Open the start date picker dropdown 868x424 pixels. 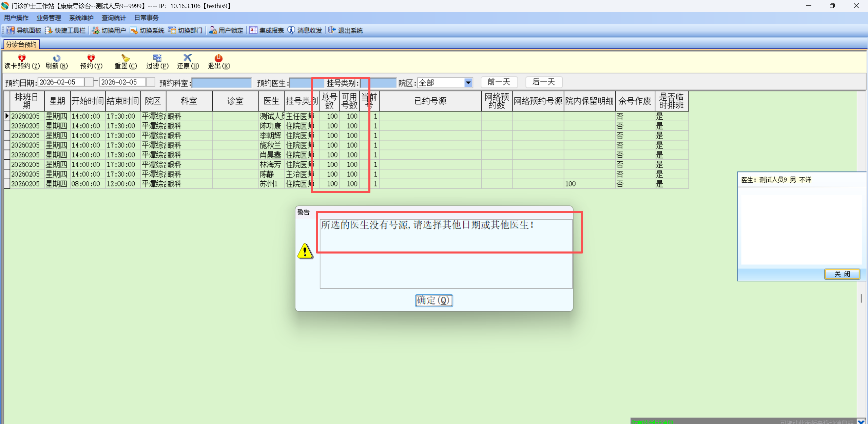pos(89,82)
